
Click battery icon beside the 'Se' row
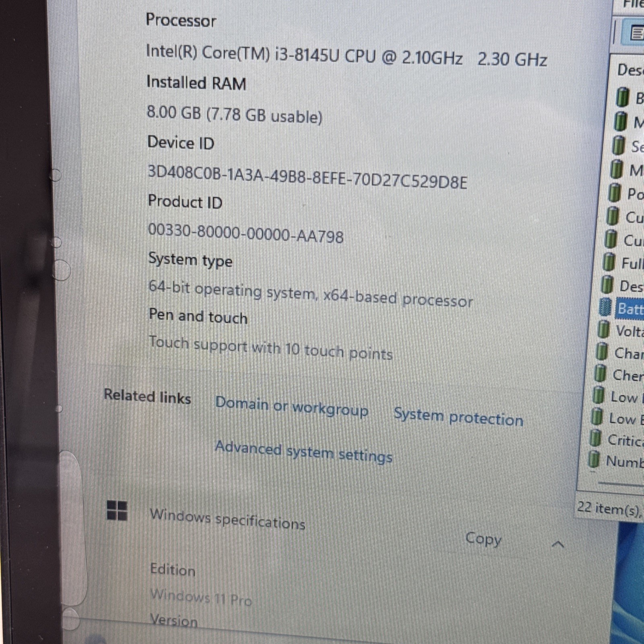pos(619,145)
